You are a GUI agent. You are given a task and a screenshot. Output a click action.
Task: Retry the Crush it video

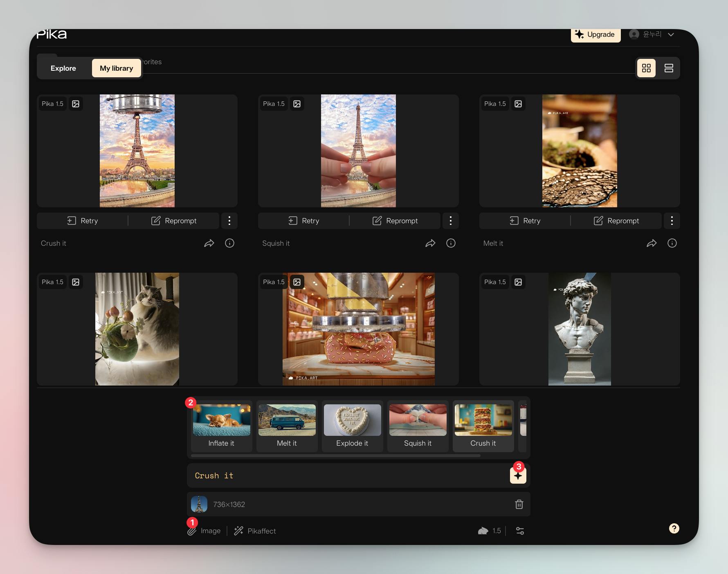(83, 221)
